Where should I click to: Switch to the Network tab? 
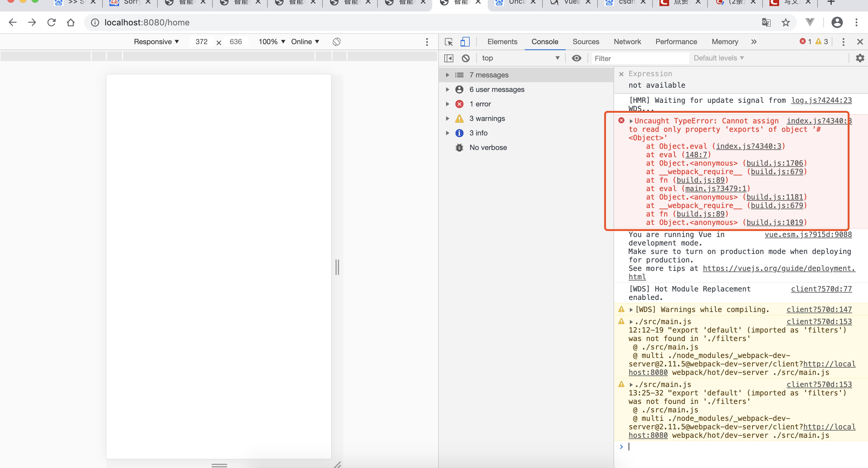pos(627,42)
